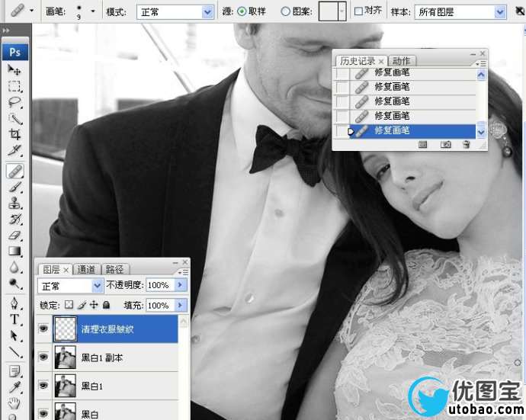Select the Pen tool
The image size is (526, 420).
(x=14, y=303)
